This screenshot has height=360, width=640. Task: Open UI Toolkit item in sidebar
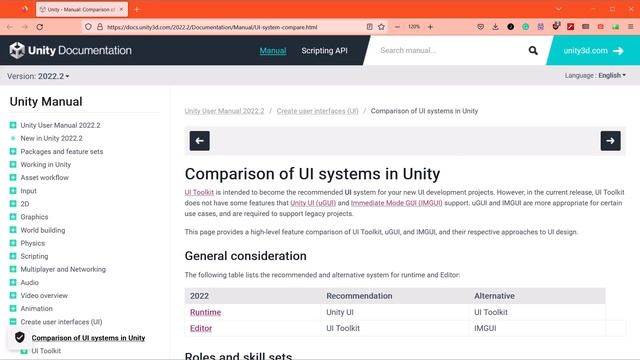point(46,351)
